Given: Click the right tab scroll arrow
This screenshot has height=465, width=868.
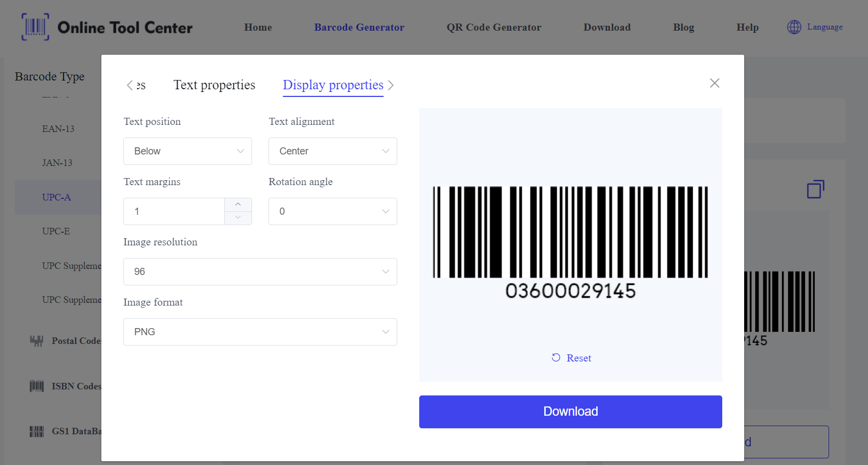Looking at the screenshot, I should [391, 85].
